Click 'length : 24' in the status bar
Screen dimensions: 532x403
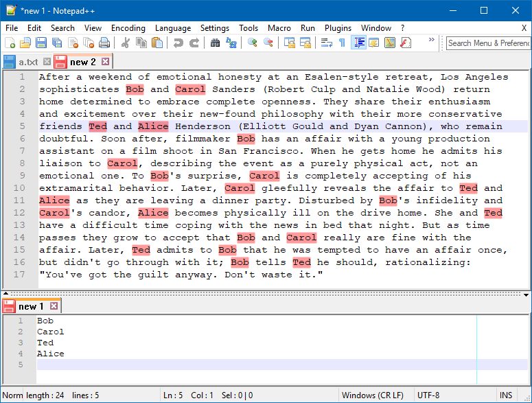pos(45,395)
